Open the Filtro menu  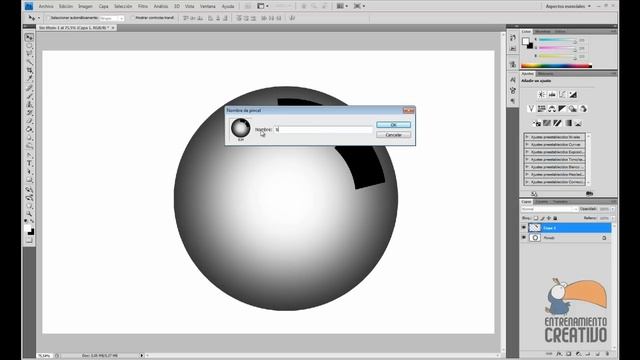coord(143,7)
